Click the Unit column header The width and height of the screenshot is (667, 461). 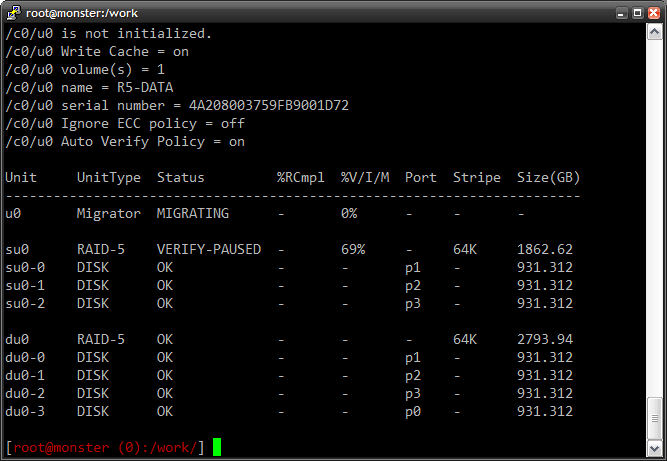pyautogui.click(x=21, y=178)
